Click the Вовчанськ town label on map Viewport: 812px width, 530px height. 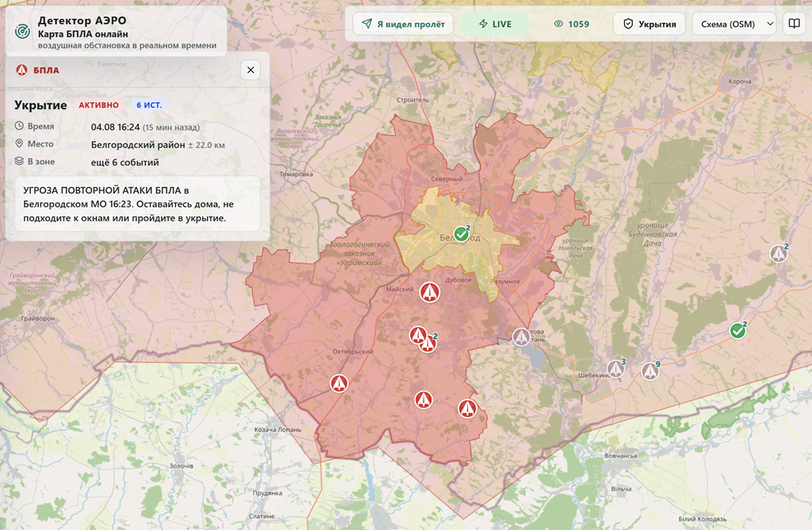point(621,456)
